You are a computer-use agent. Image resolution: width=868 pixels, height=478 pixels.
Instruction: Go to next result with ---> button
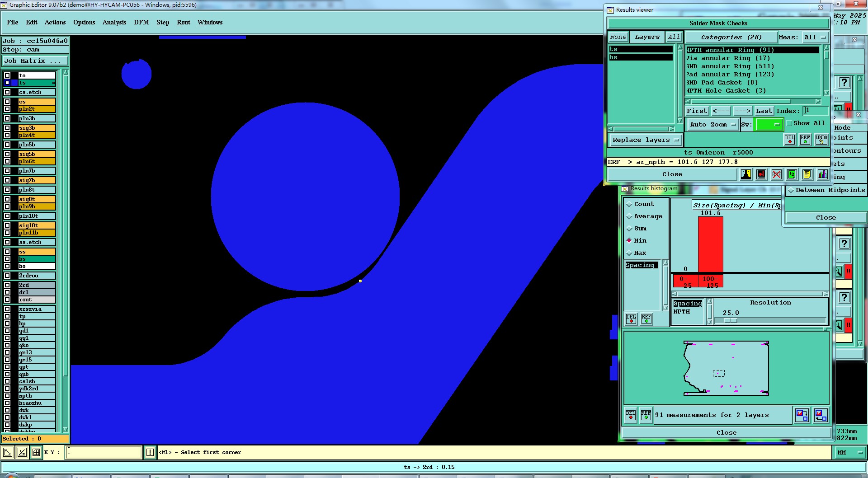[x=742, y=111]
